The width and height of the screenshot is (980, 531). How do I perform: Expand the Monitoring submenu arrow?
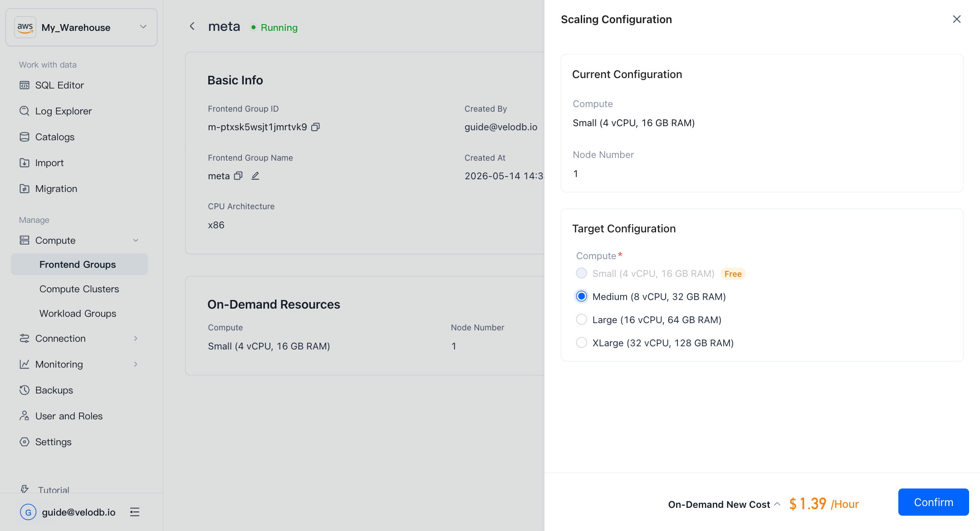(136, 364)
